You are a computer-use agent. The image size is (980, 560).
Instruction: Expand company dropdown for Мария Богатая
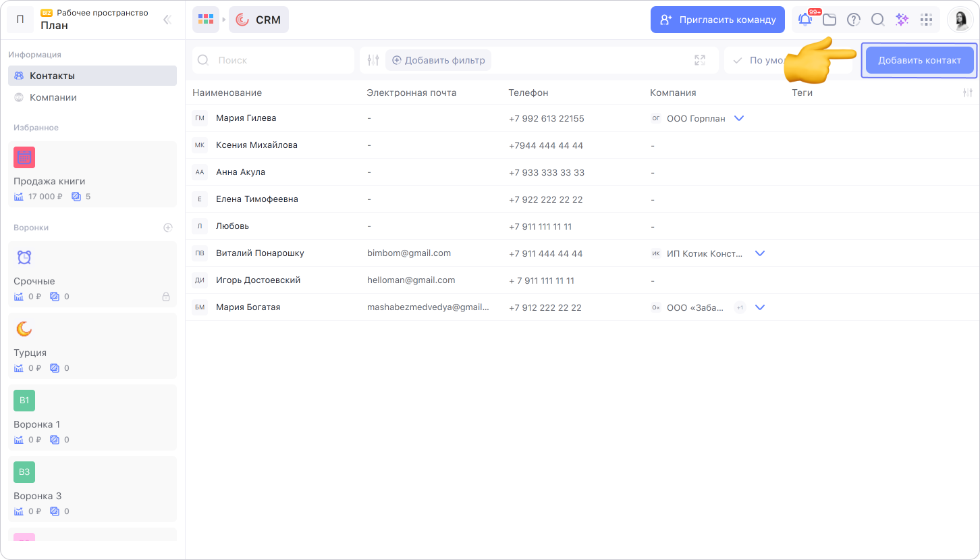(760, 307)
